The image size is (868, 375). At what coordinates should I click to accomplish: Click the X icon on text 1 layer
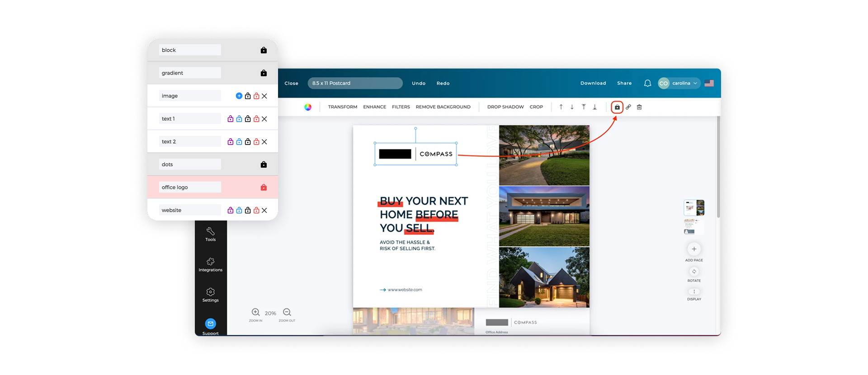(264, 119)
